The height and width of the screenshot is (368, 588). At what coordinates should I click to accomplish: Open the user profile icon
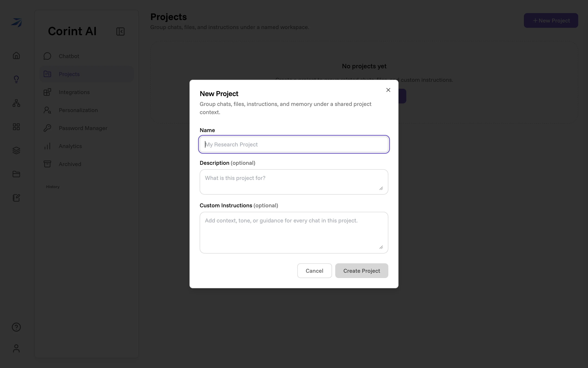[16, 348]
